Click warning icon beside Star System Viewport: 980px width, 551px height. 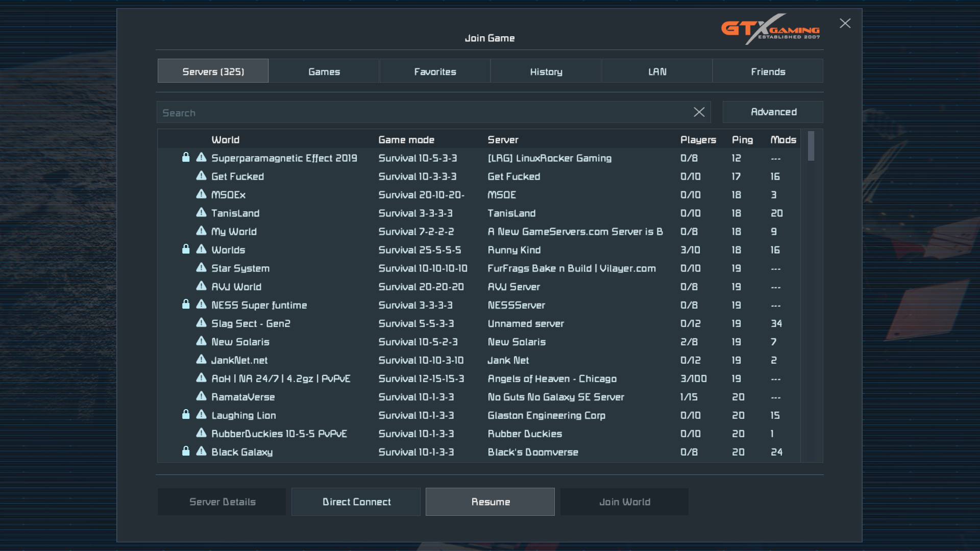(201, 267)
